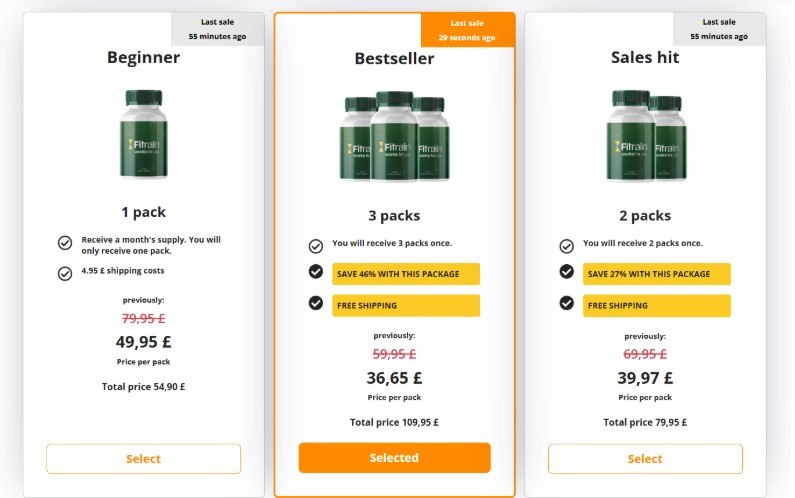Click the Select button under Beginner pack
Viewport: 795px width, 498px height.
click(x=143, y=459)
